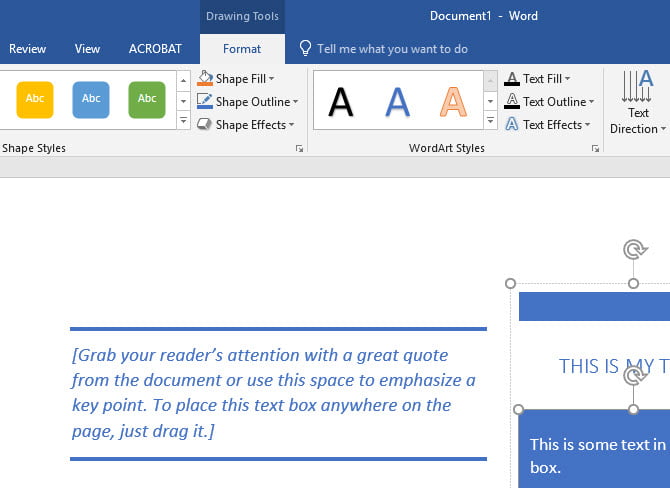Apply the blue Abc shape style
Viewport: 670px width, 488px height.
(91, 100)
